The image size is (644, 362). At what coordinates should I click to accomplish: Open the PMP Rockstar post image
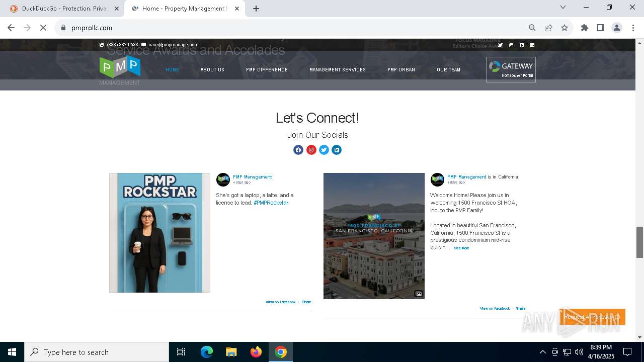[159, 233]
